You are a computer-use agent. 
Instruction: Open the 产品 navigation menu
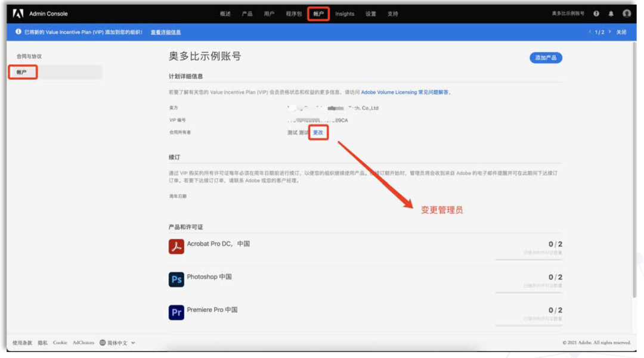click(x=247, y=13)
